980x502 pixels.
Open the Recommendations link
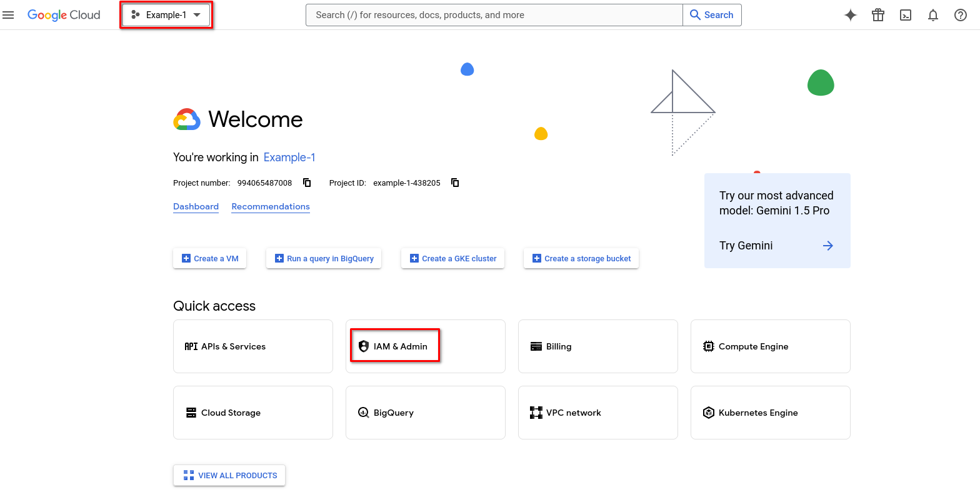pos(271,207)
